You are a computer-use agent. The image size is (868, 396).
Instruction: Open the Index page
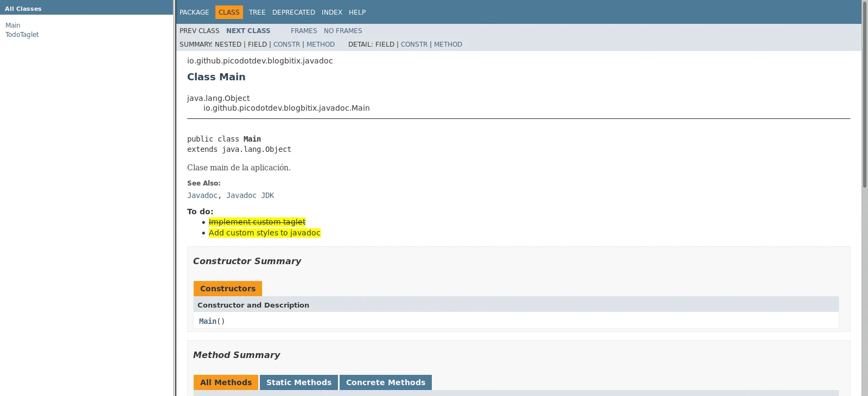click(331, 12)
